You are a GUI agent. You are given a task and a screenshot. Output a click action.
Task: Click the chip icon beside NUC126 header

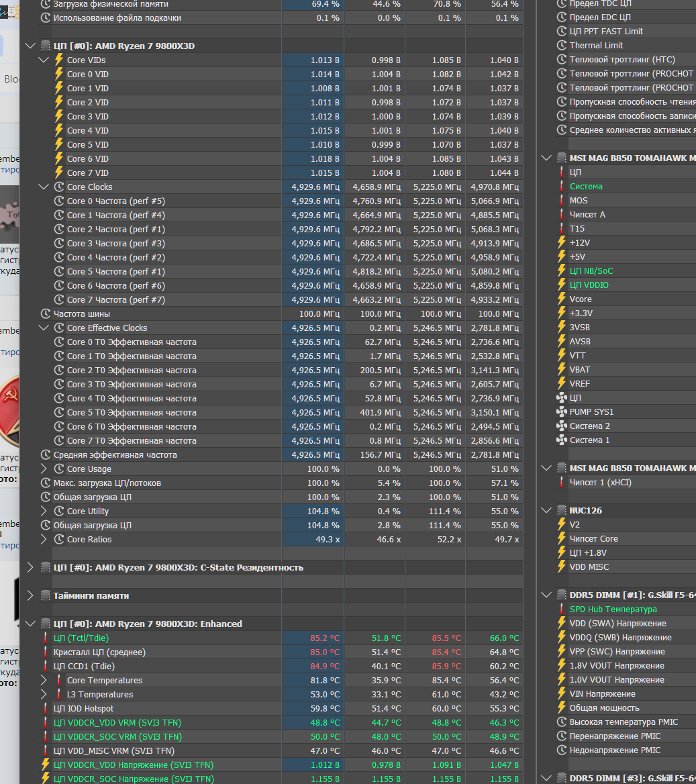pos(562,511)
